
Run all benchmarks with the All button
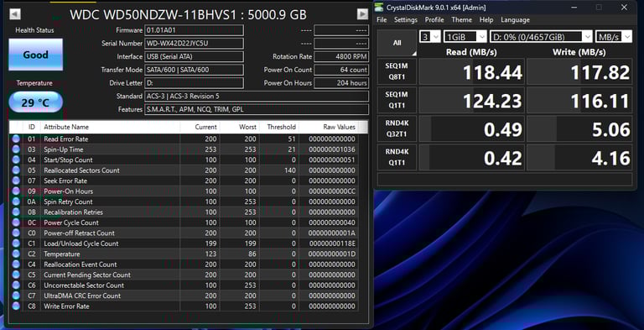(x=397, y=43)
